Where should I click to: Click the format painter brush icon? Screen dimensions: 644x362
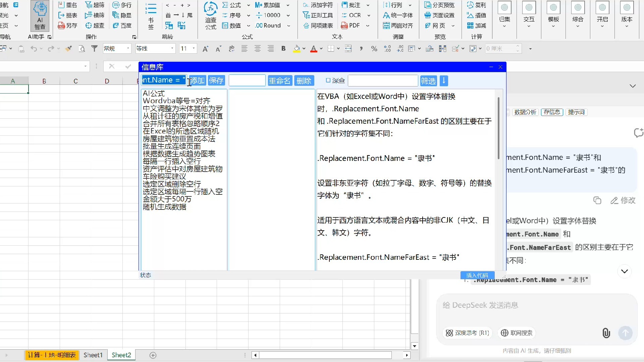(x=68, y=49)
